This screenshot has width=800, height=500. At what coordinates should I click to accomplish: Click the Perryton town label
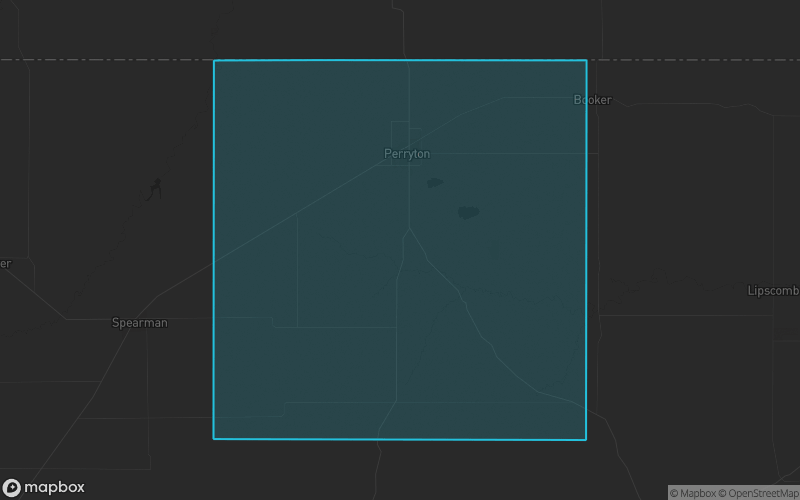(407, 154)
